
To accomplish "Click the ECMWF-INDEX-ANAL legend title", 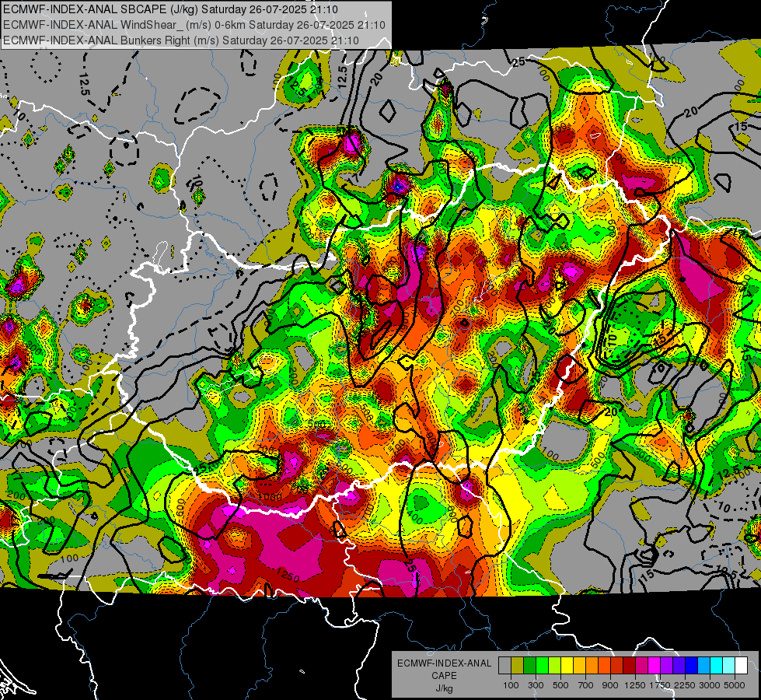I will 444,663.
